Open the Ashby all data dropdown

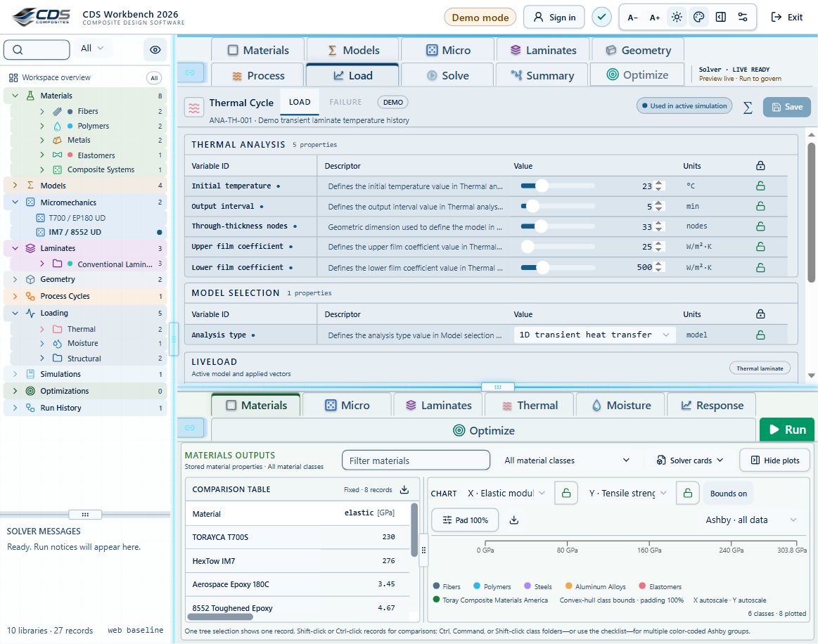coord(750,520)
